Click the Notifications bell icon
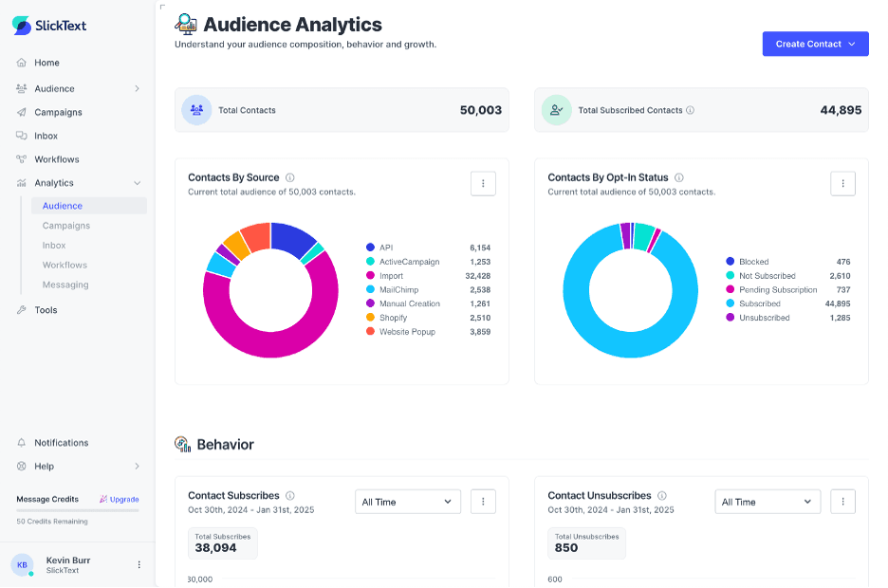 click(x=20, y=442)
